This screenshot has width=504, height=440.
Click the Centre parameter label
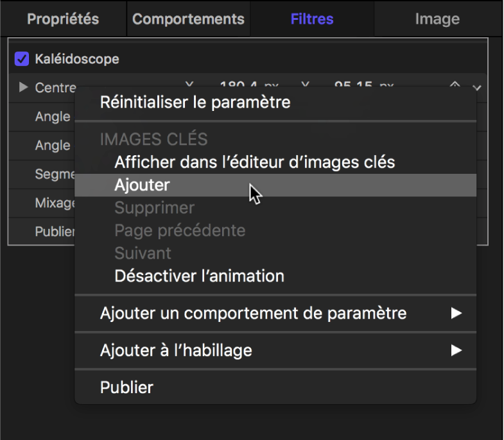point(55,88)
